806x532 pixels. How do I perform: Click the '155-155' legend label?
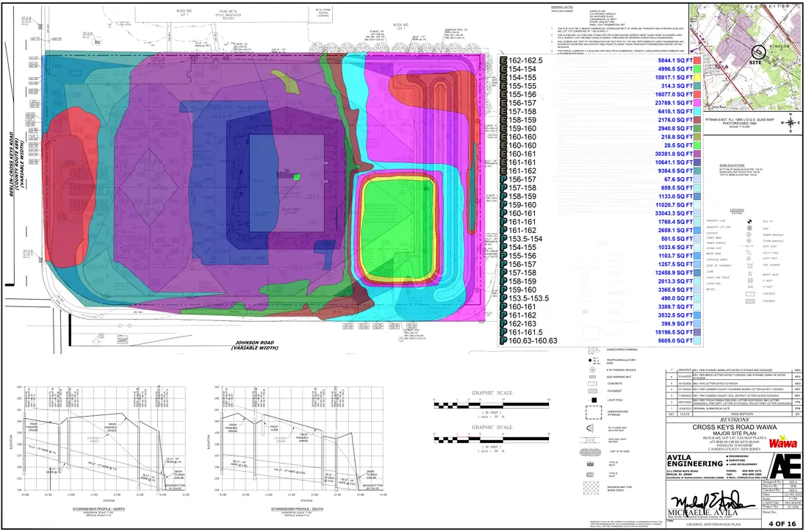click(x=522, y=86)
